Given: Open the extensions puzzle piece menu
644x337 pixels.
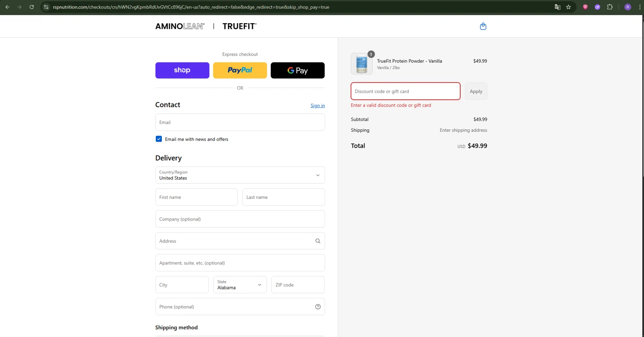Looking at the screenshot, I should click(610, 7).
